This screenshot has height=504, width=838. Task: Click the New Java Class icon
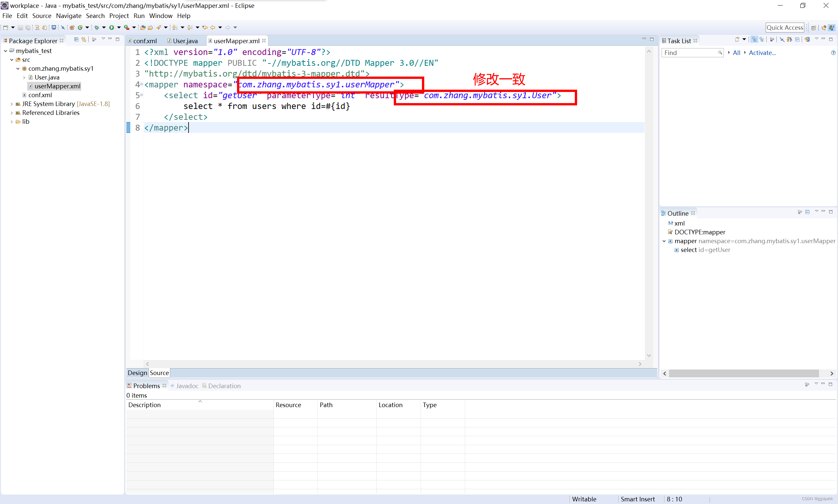click(80, 27)
